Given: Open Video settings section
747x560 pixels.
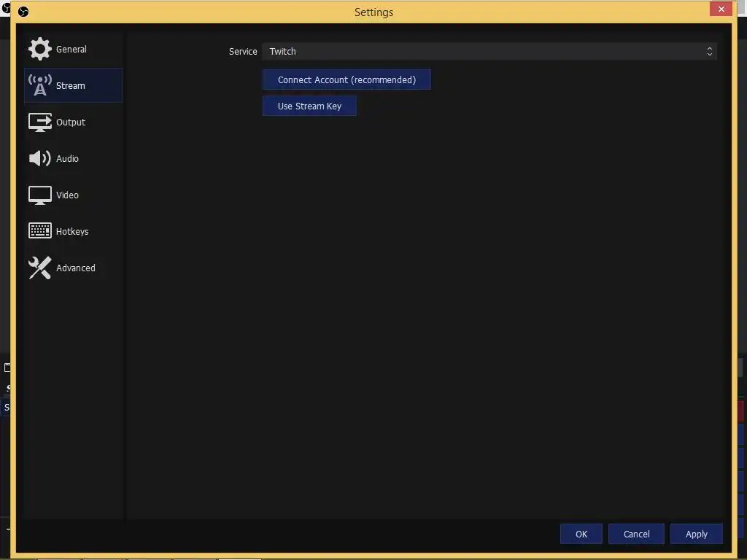Looking at the screenshot, I should coord(73,195).
